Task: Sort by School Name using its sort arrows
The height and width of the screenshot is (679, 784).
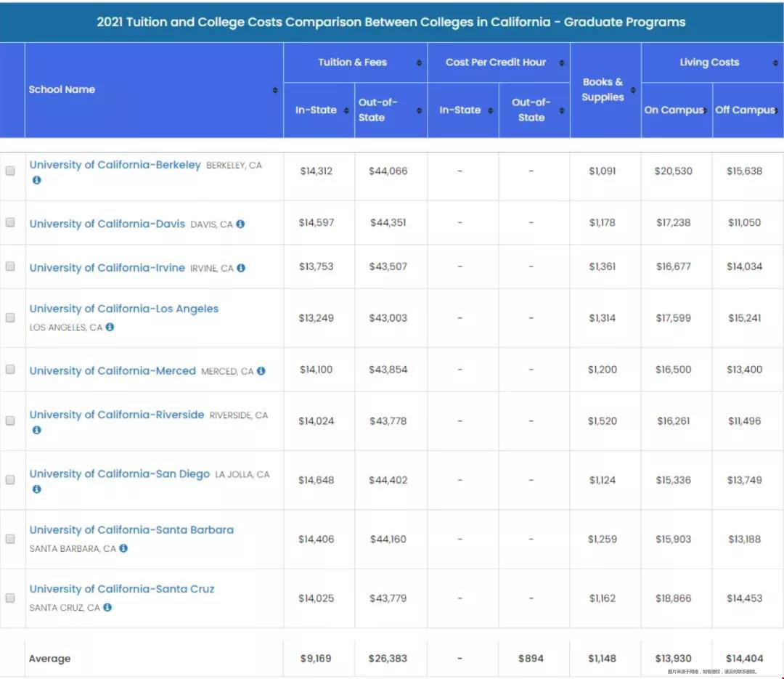Action: coord(275,90)
